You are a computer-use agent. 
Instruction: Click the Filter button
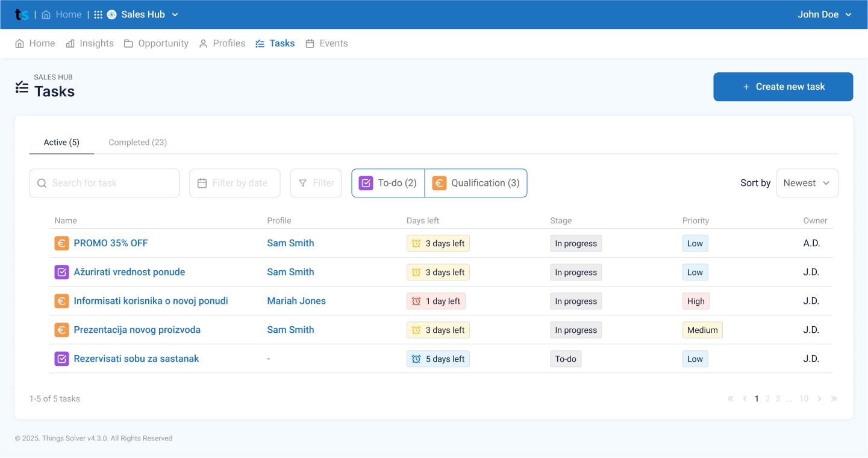pos(316,183)
